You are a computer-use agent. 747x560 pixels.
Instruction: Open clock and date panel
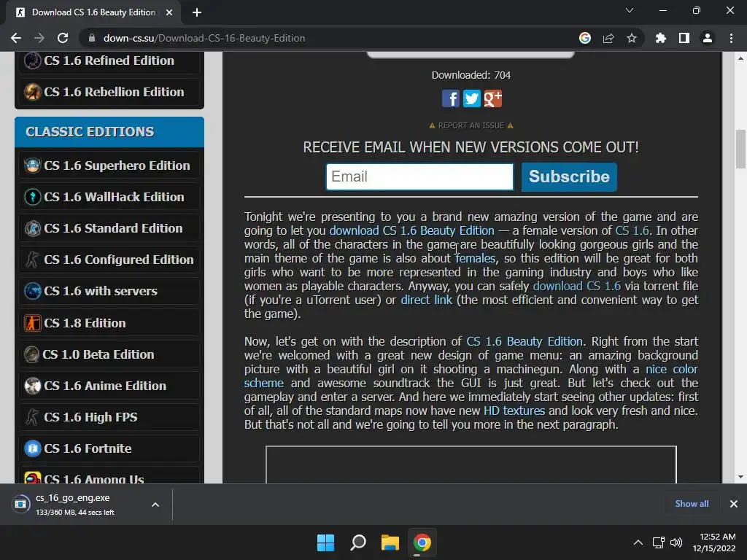pyautogui.click(x=714, y=542)
